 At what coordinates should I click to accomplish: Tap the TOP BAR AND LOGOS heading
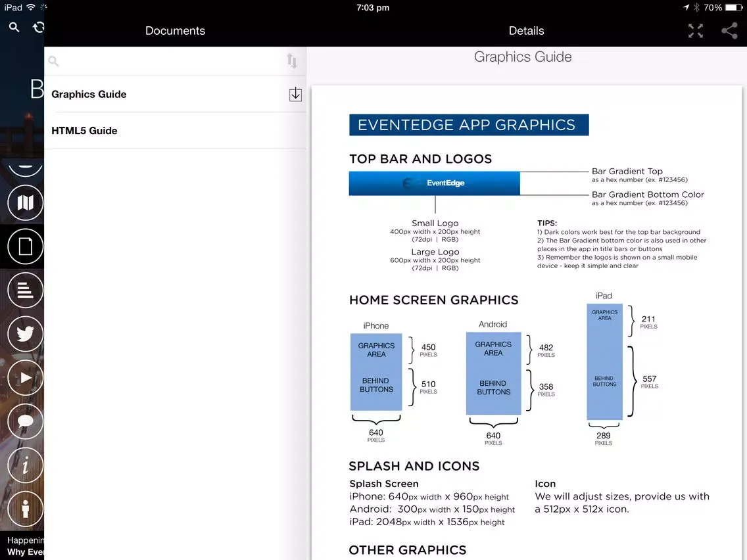coord(420,159)
